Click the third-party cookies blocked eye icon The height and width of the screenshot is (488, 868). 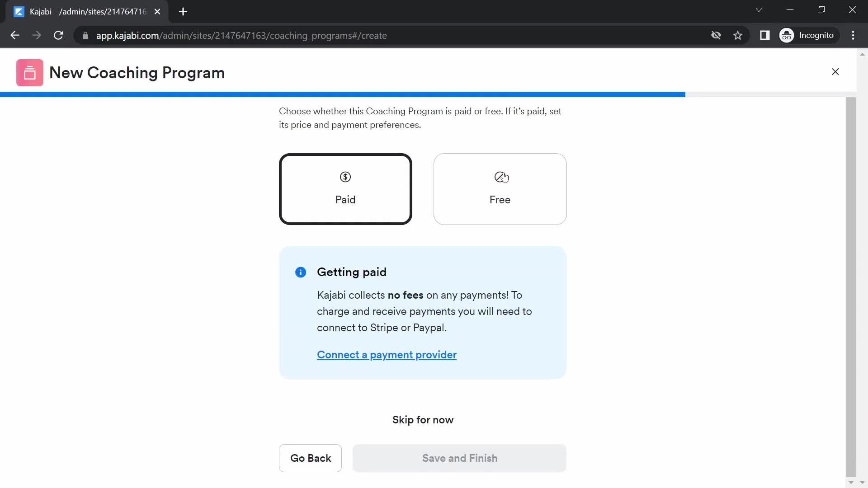click(716, 35)
